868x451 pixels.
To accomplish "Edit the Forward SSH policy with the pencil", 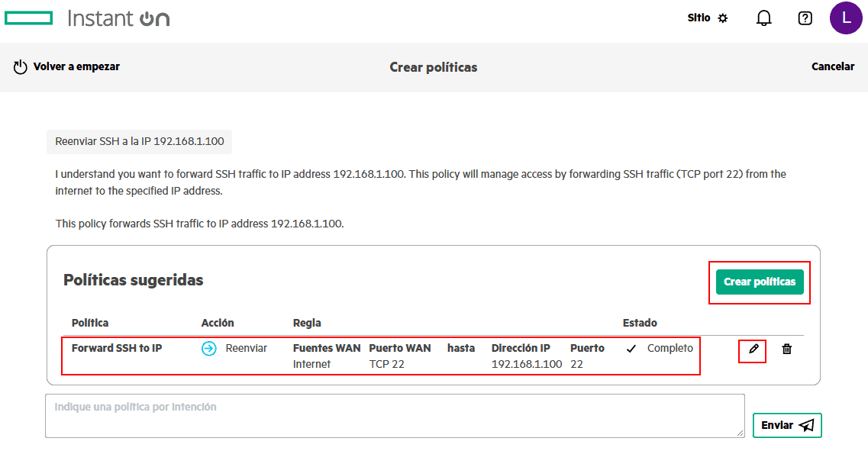I will click(x=753, y=349).
